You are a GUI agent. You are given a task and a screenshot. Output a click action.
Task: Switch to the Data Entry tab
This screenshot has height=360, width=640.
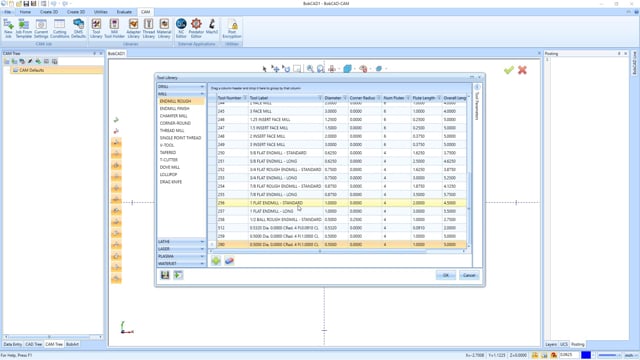point(13,344)
